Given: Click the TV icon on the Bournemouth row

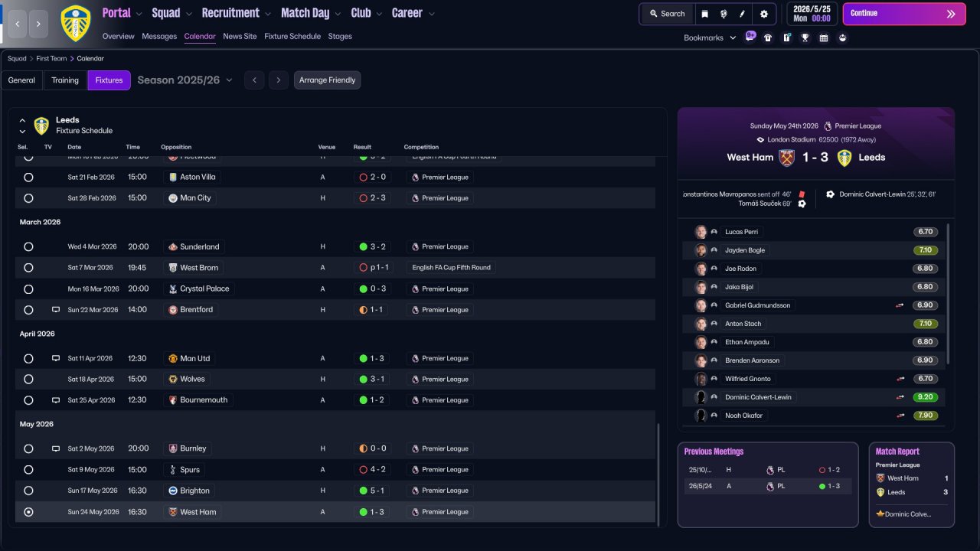Looking at the screenshot, I should (x=56, y=400).
